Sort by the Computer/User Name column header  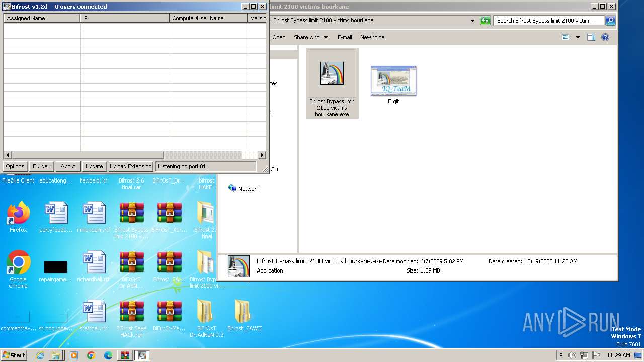pyautogui.click(x=208, y=18)
